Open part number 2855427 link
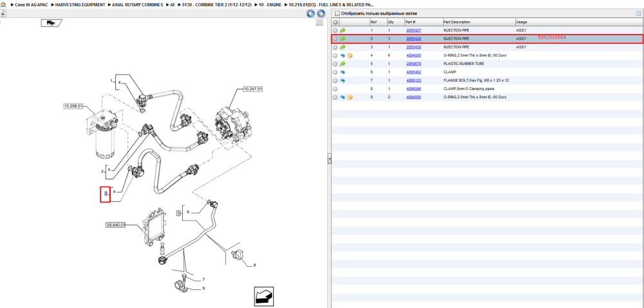Image resolution: width=644 pixels, height=308 pixels. [413, 31]
